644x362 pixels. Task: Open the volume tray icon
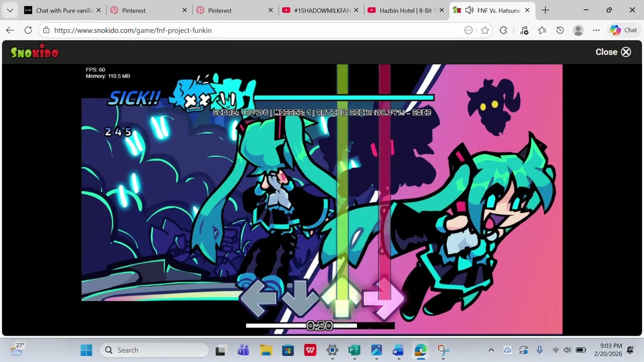567,350
